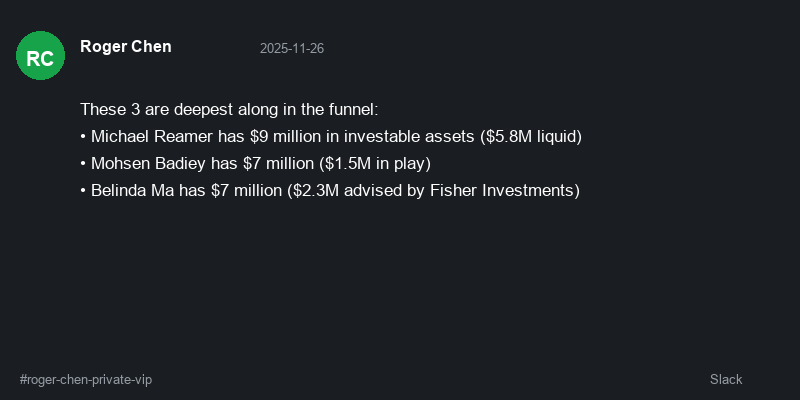
Task: Click Roger Chen's green RC avatar
Action: (40, 56)
